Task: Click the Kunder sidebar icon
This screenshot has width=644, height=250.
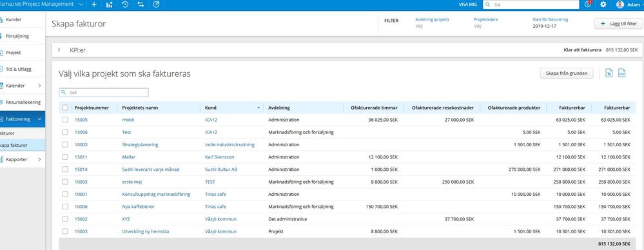Action: (1, 19)
